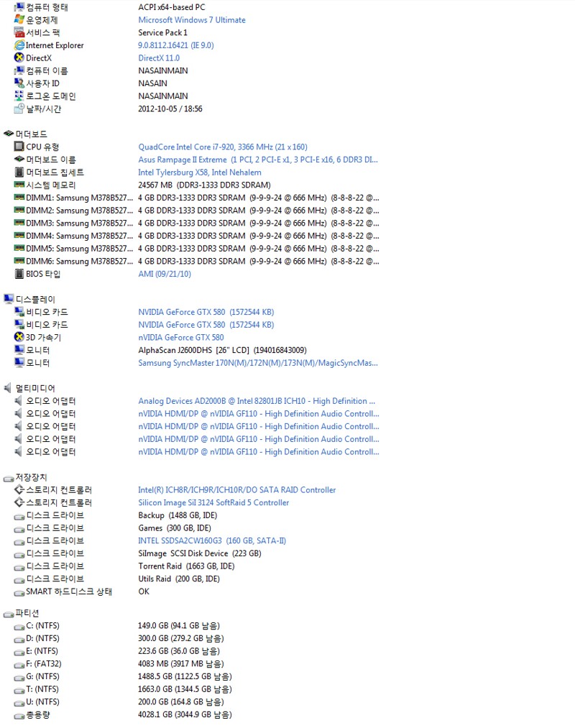The width and height of the screenshot is (575, 728).
Task: Click the Windows flag icon beside 운영체제
Action: (19, 19)
